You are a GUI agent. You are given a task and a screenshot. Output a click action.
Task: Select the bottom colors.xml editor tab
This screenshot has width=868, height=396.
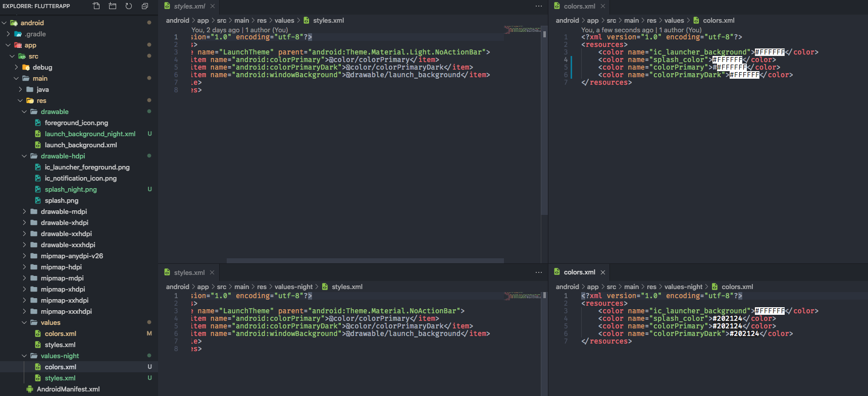579,272
